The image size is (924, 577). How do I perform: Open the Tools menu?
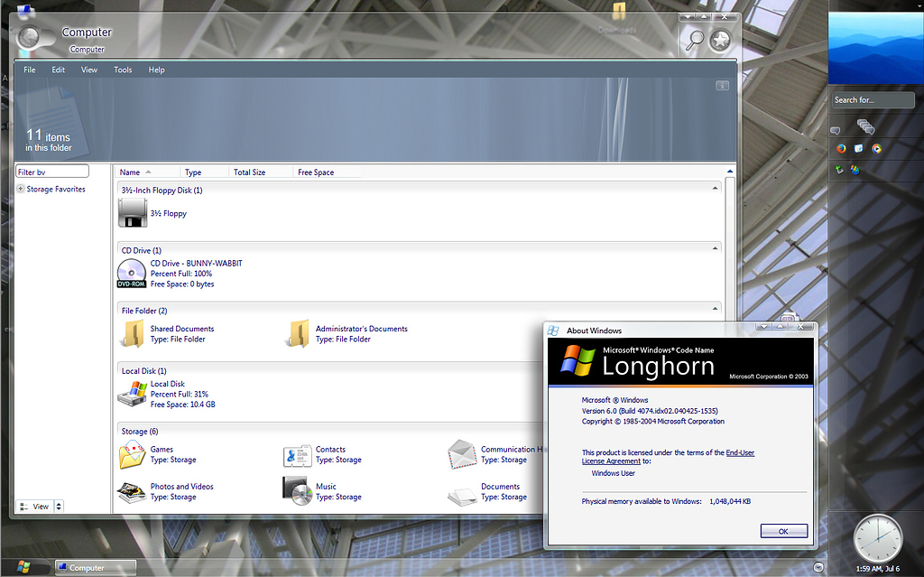[123, 70]
